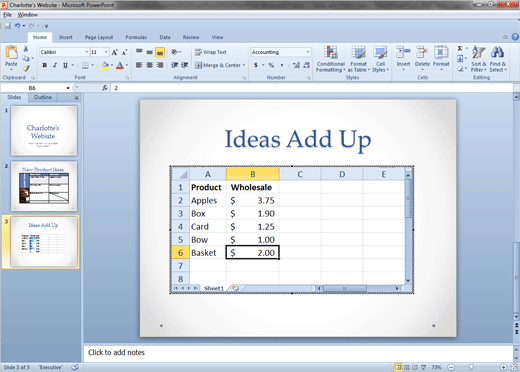Screen dimensions: 520x372
Task: Open Conditional Formatting in Styles group
Action: point(331,59)
